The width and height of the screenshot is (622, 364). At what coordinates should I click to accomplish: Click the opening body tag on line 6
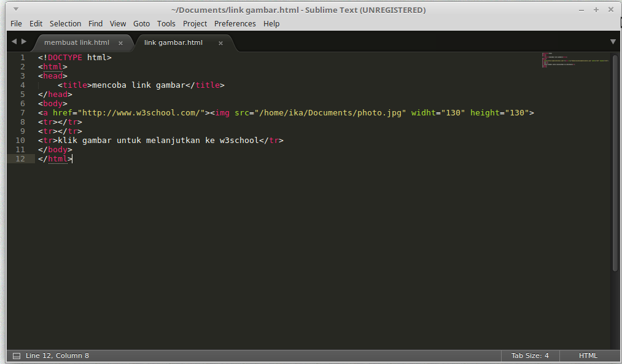coord(53,104)
